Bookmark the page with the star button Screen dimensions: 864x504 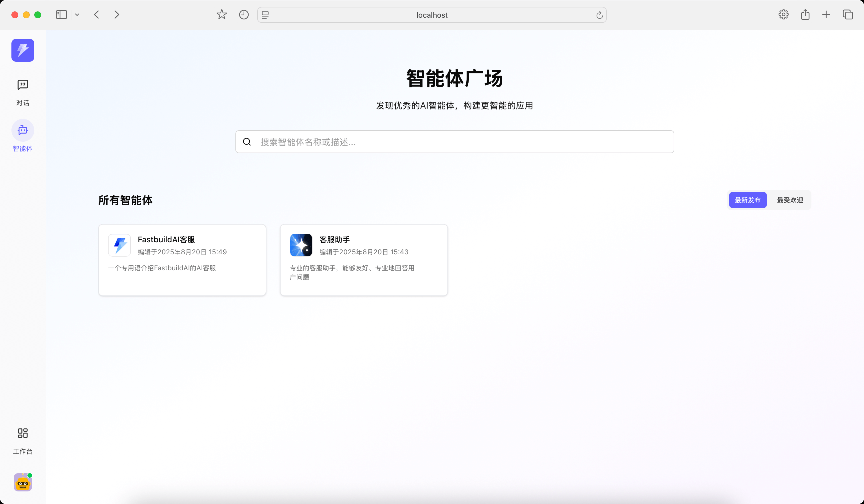coord(221,15)
